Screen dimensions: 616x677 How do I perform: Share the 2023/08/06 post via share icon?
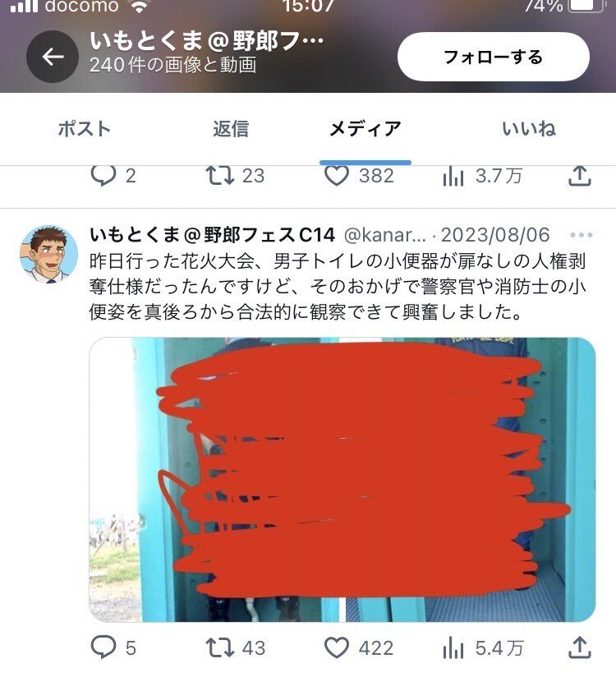[579, 647]
